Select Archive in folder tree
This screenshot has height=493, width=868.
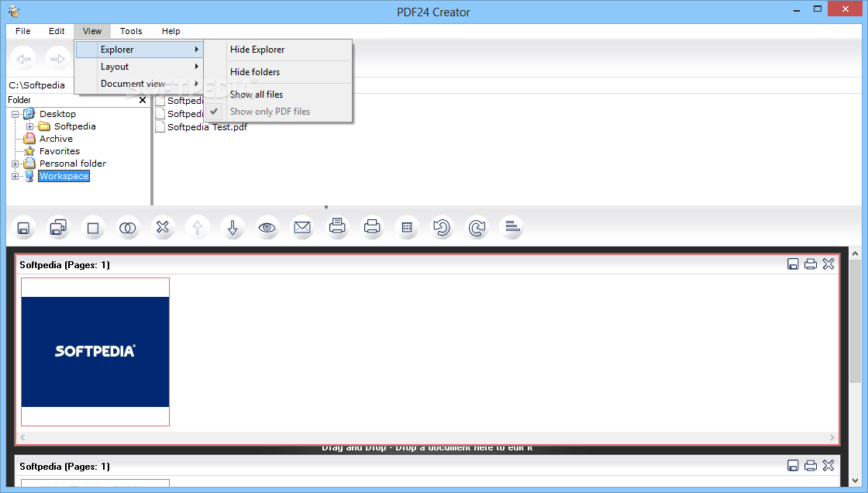(x=56, y=139)
